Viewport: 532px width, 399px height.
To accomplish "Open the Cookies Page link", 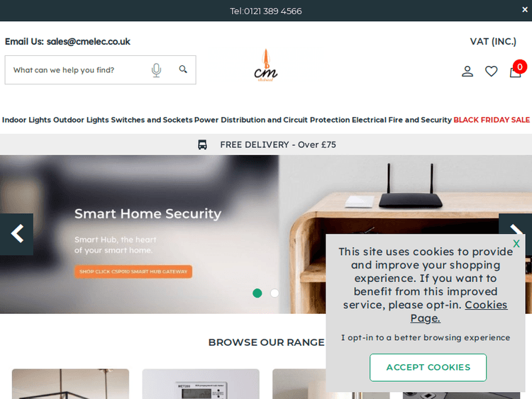I will (x=459, y=312).
